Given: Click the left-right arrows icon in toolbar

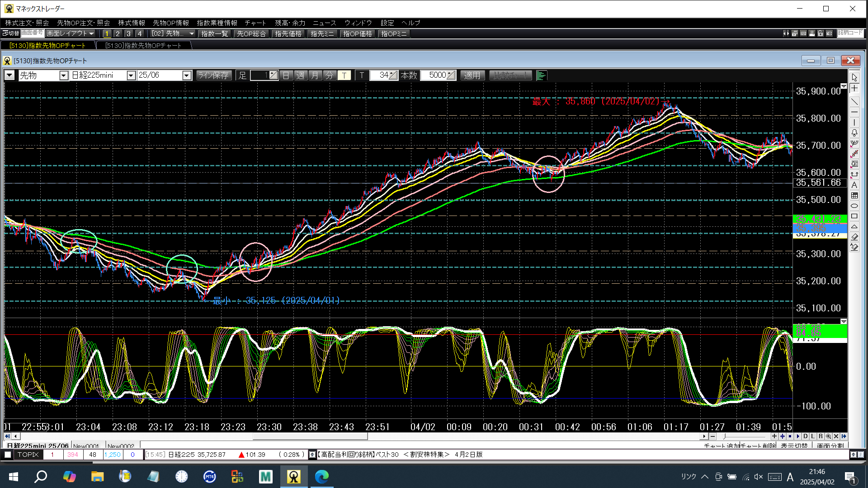Looking at the screenshot, I should pyautogui.click(x=786, y=33).
